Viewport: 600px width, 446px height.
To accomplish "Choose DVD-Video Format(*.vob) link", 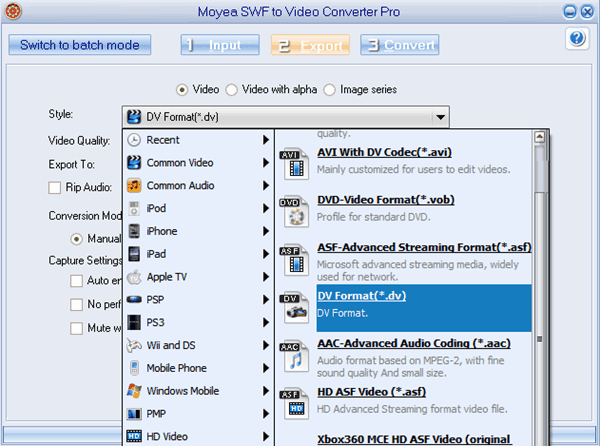I will click(x=386, y=200).
